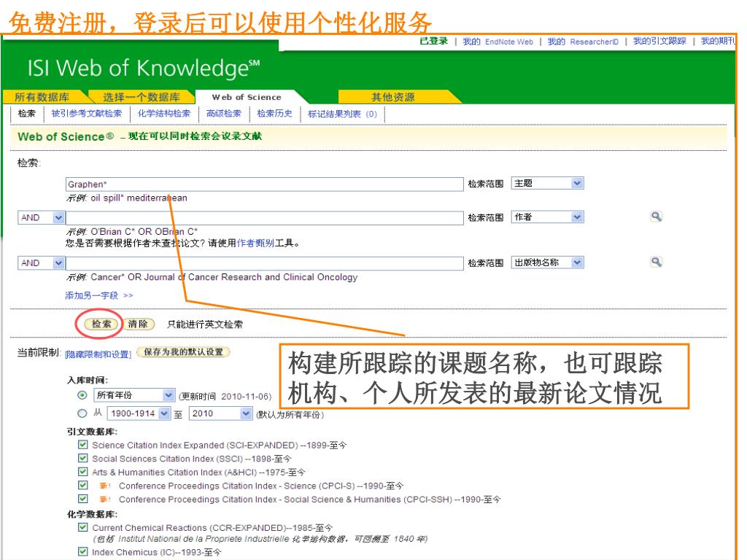Open 被引参考文献检索 menu item
747x560 pixels.
click(x=87, y=113)
